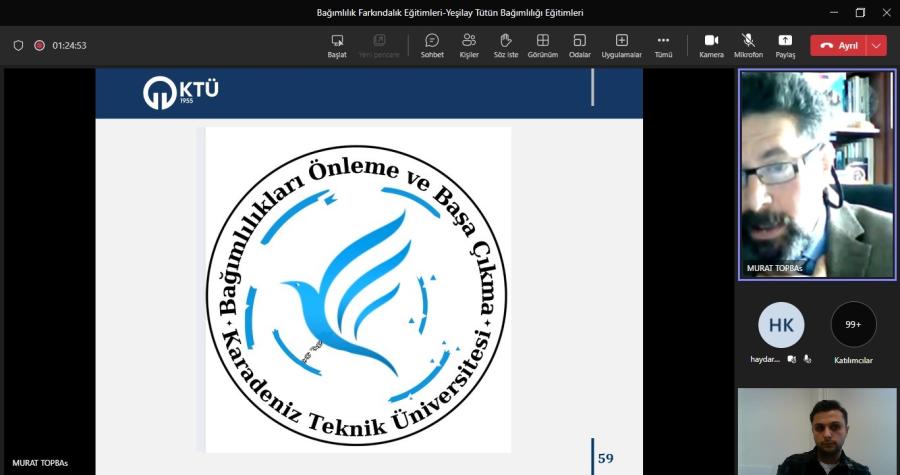This screenshot has height=475, width=900.
Task: Click MURAT TOPBAs presenter name label
Action: pos(40,463)
